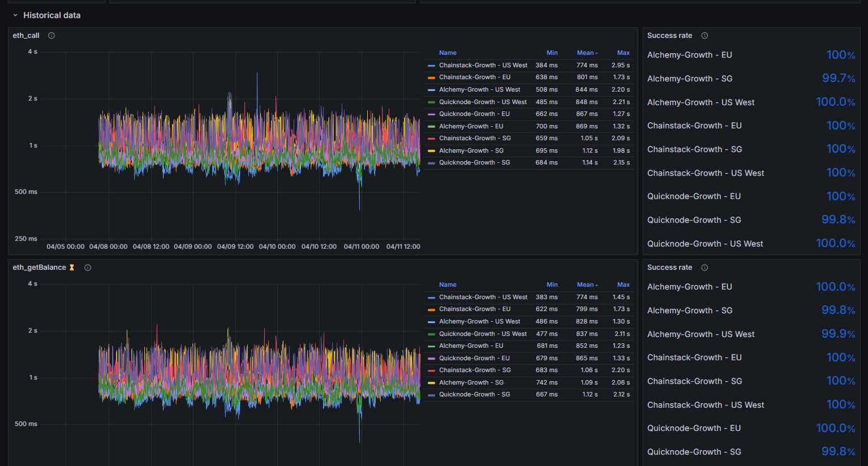Sort eth_getBalance legend by Min column
The height and width of the screenshot is (466, 868).
(552, 284)
